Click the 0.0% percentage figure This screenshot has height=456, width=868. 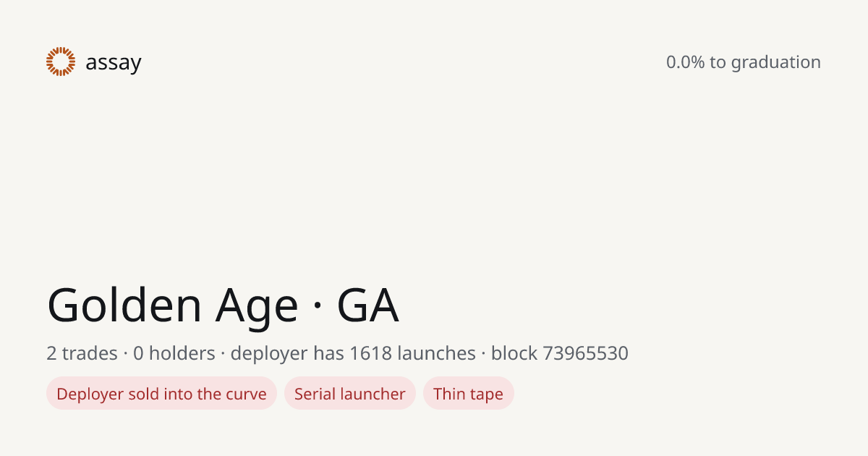pos(685,62)
